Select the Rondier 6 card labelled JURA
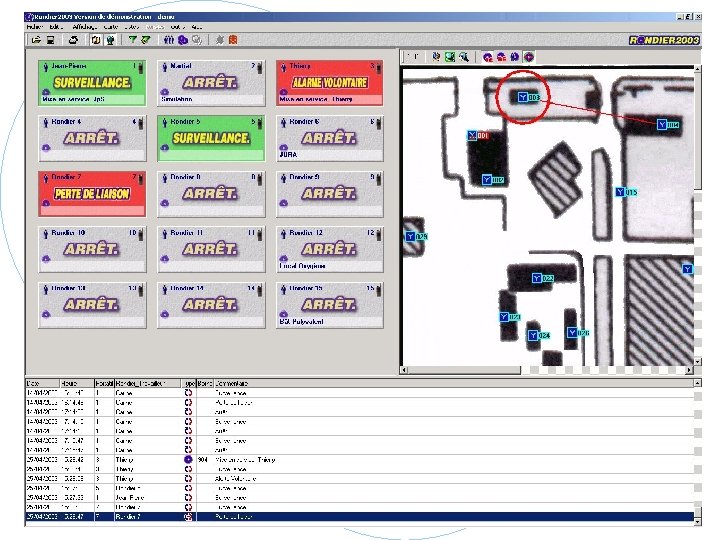The width and height of the screenshot is (720, 540). 330,138
